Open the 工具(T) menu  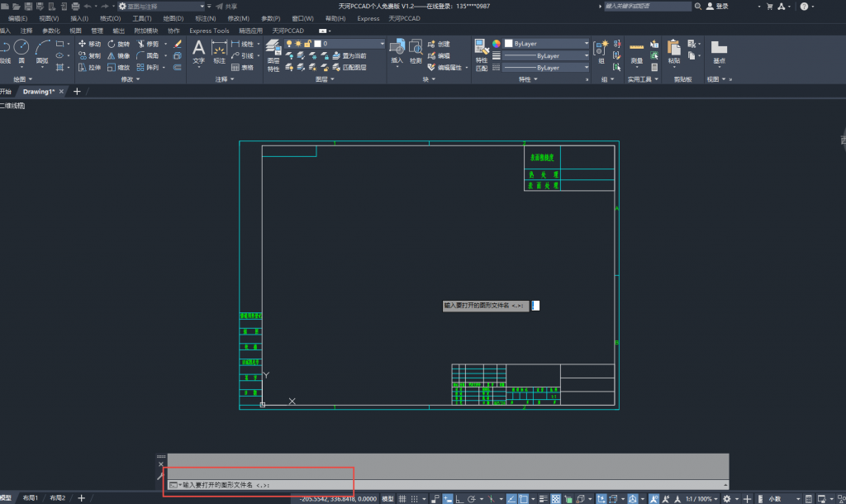point(142,18)
